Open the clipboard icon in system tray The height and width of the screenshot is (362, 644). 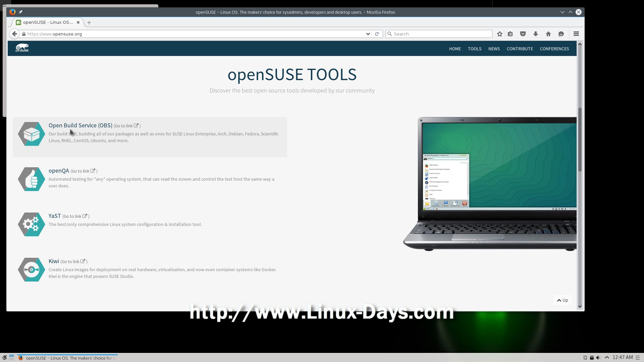click(x=585, y=358)
